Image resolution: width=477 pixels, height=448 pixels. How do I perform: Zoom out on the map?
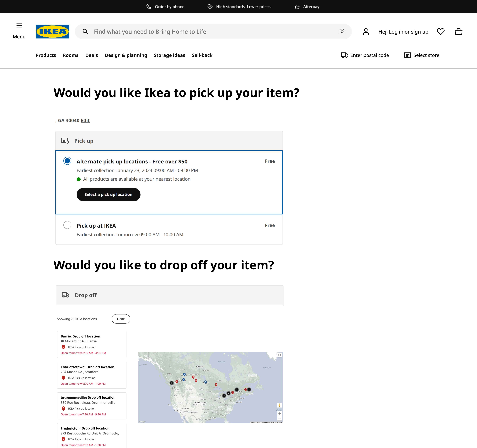[279, 418]
